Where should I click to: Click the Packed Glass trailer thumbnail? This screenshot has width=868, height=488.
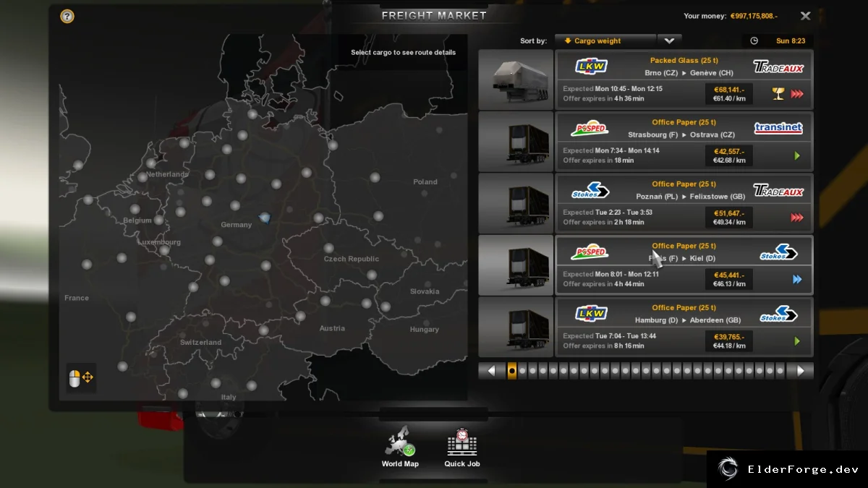coord(516,80)
